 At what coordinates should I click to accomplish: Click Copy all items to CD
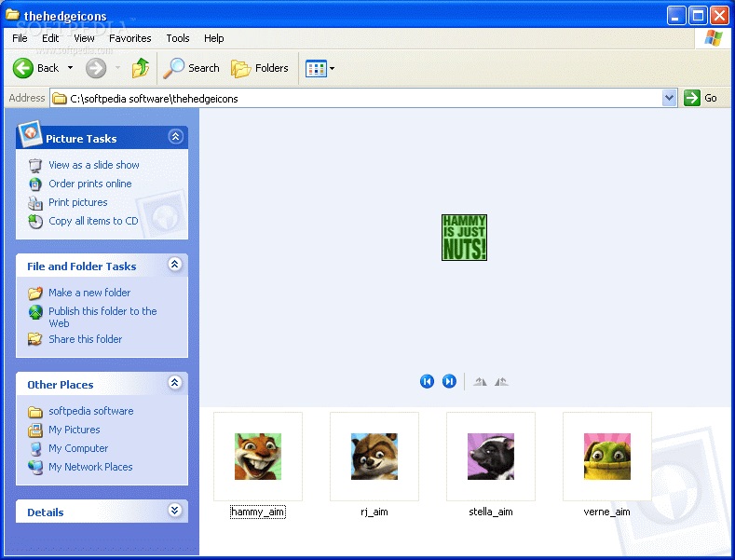click(93, 221)
